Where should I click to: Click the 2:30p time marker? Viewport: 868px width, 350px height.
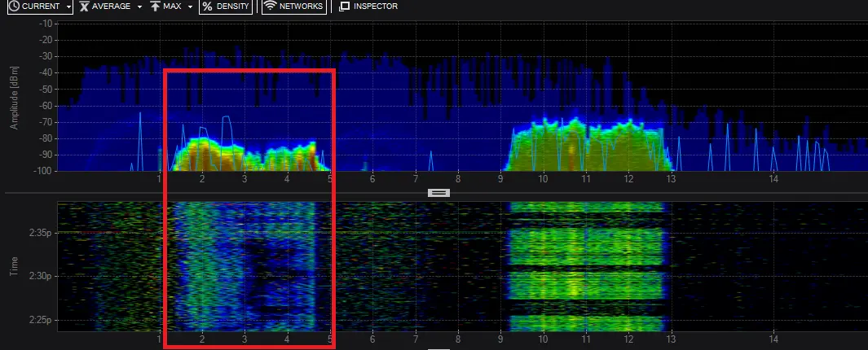pyautogui.click(x=40, y=276)
